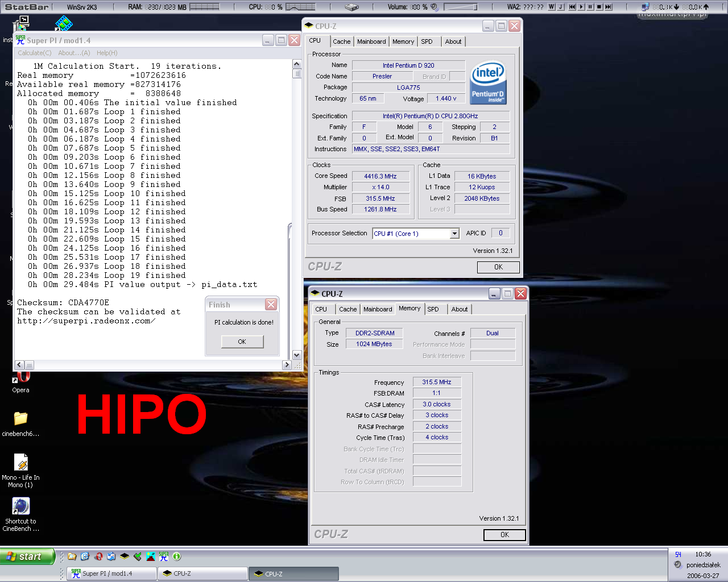Click the system tray clock showing 10:36
Screen dimensions: 728x582
coord(703,554)
